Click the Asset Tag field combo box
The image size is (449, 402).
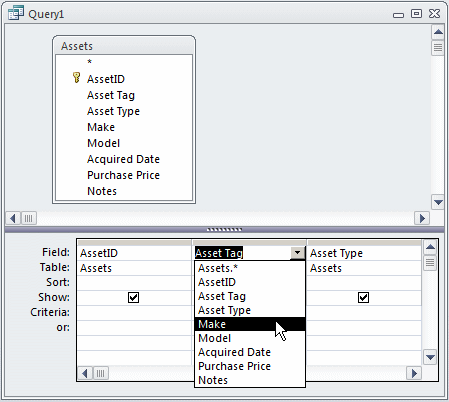pos(249,253)
